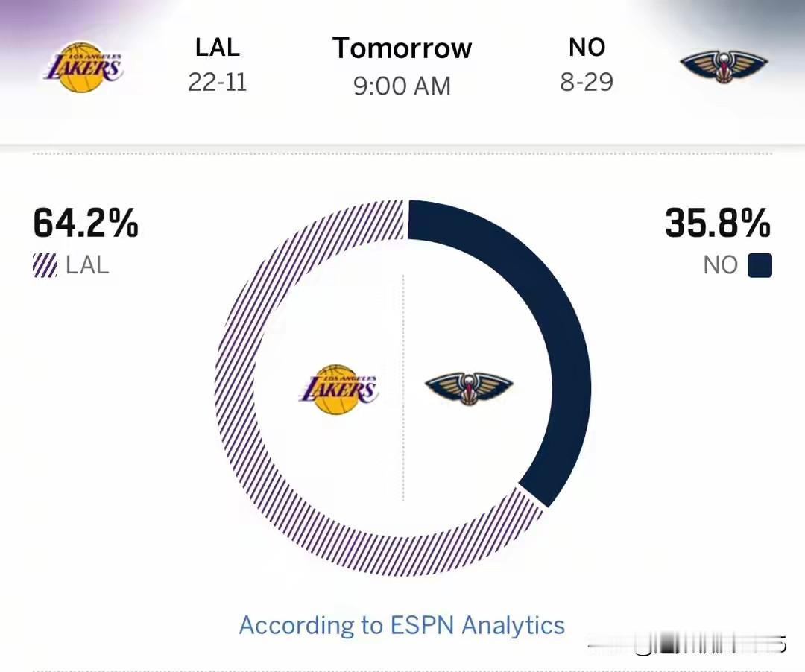Select the Lakers 22-11 record
Image resolution: width=805 pixels, height=672 pixels.
pos(217,82)
